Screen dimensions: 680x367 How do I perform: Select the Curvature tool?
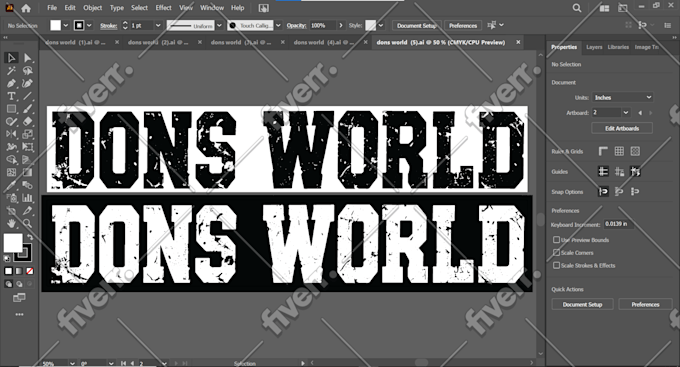point(28,83)
